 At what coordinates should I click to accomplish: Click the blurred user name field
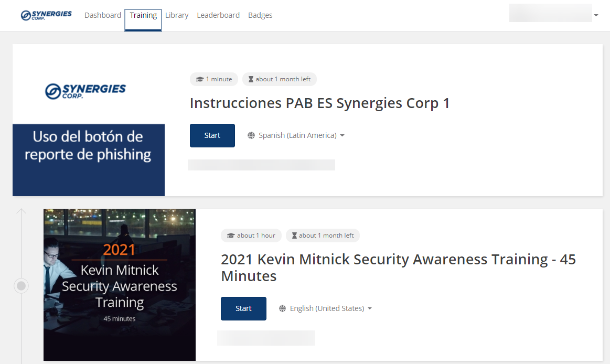(551, 13)
